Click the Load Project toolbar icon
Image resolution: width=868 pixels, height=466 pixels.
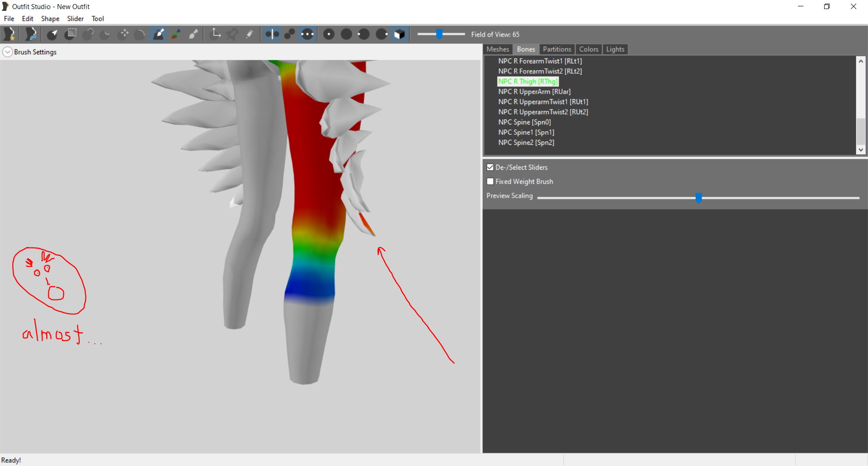[x=31, y=34]
